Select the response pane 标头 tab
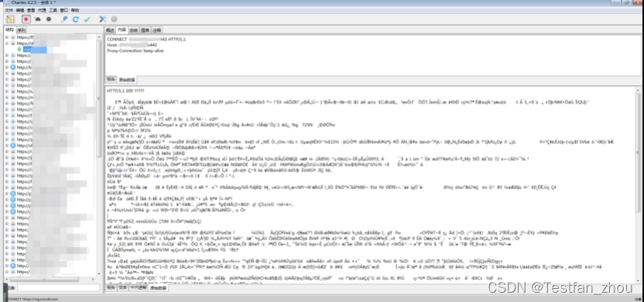The height and width of the screenshot is (302, 644). [x=111, y=288]
